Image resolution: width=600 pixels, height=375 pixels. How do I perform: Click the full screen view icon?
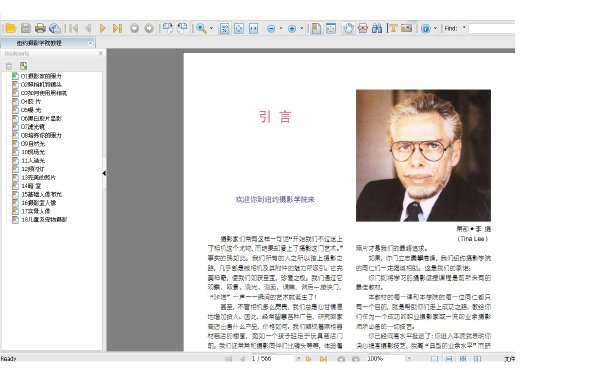pos(331,28)
